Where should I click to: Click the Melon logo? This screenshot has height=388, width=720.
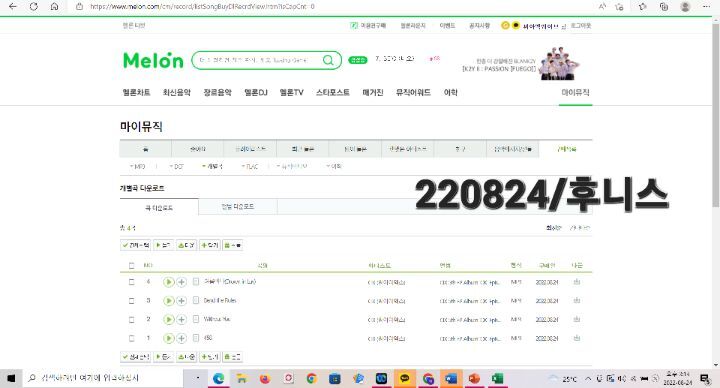point(153,60)
